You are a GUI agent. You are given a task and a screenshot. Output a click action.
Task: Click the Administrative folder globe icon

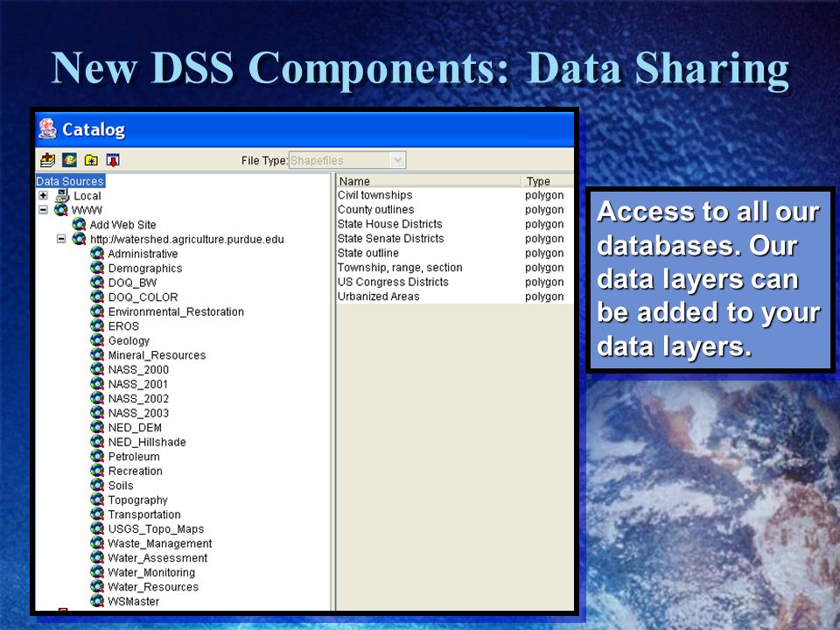(x=97, y=253)
